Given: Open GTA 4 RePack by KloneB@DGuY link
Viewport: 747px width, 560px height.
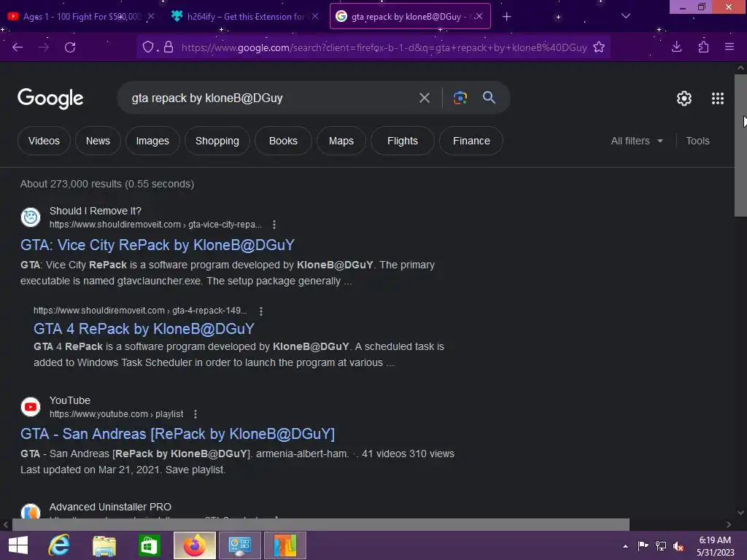Looking at the screenshot, I should click(144, 329).
